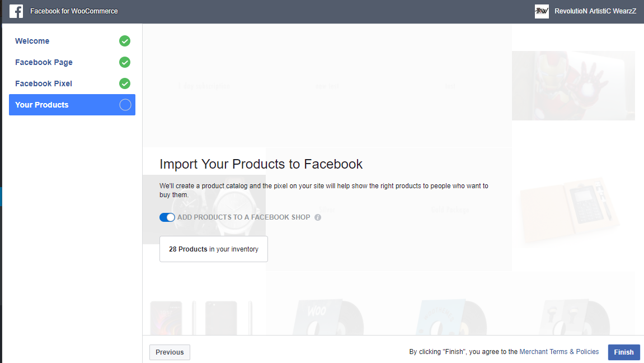
Task: Click the green checkmark beside Facebook Page
Action: pos(125,63)
